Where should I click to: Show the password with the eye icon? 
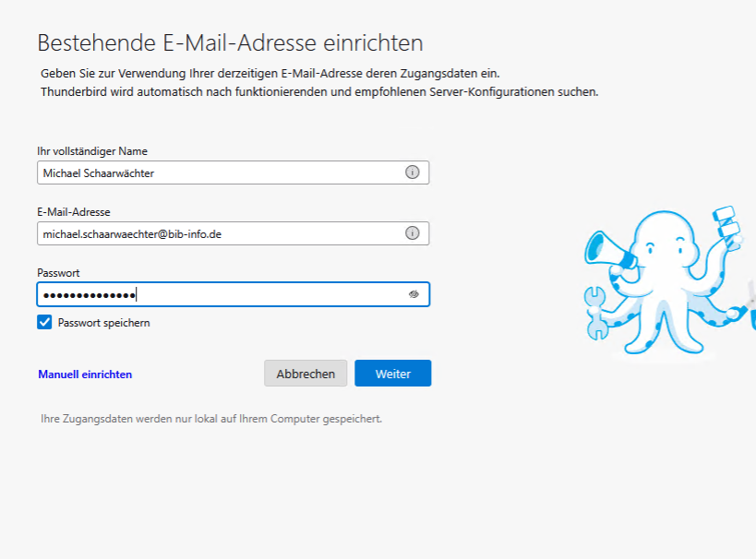coord(414,294)
